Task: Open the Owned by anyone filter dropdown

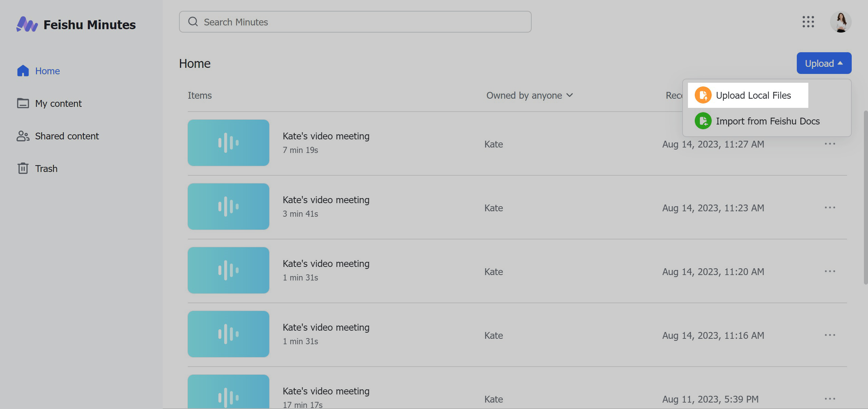Action: coord(529,95)
